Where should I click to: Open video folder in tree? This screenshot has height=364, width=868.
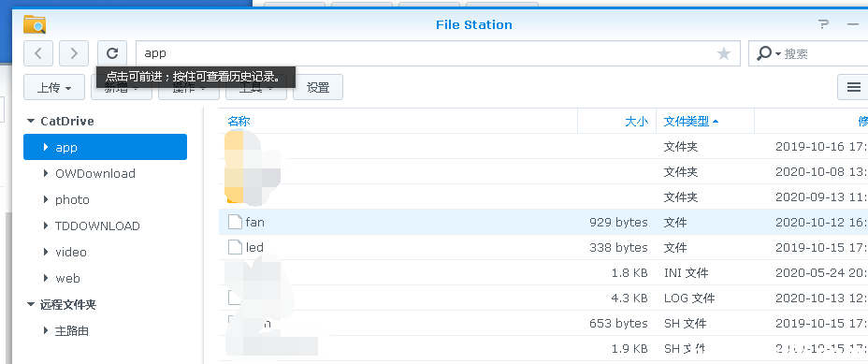(x=71, y=252)
